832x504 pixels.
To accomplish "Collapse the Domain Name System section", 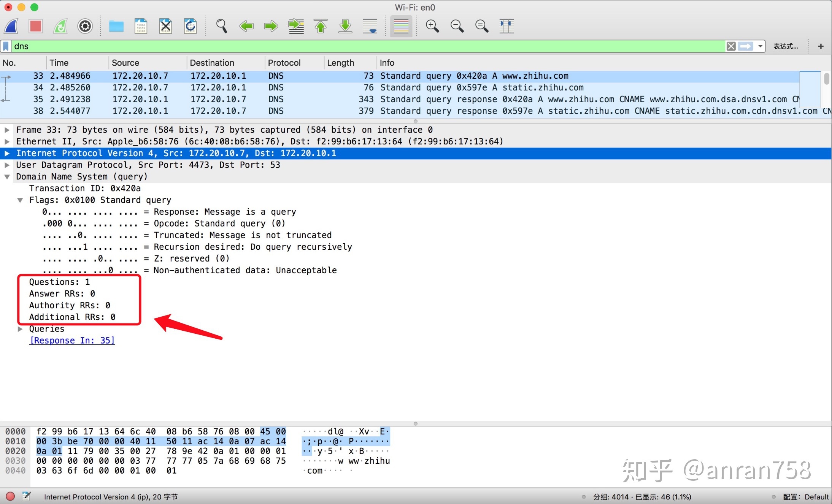I will point(7,177).
